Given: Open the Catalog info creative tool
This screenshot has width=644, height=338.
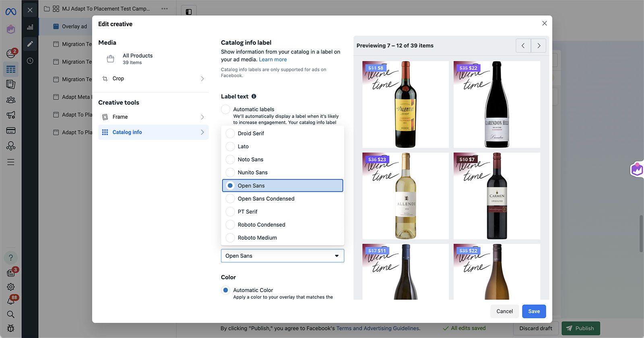Looking at the screenshot, I should click(x=153, y=132).
